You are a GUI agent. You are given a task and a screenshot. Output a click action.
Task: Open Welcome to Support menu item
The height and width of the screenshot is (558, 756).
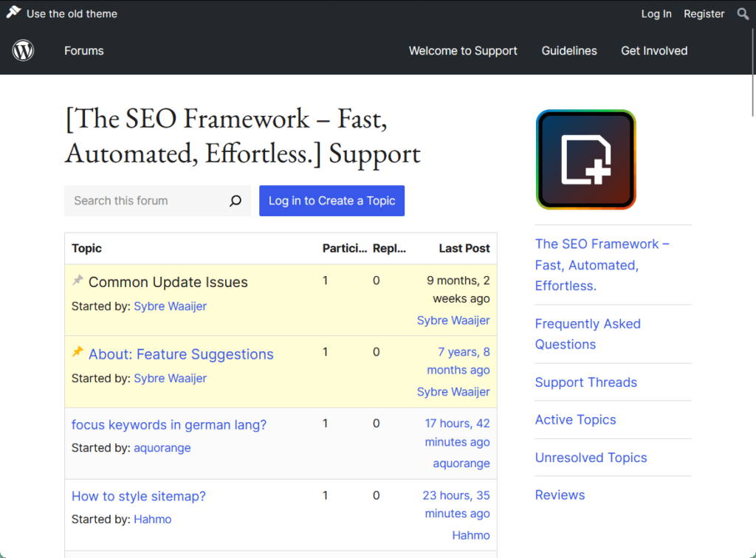(463, 51)
